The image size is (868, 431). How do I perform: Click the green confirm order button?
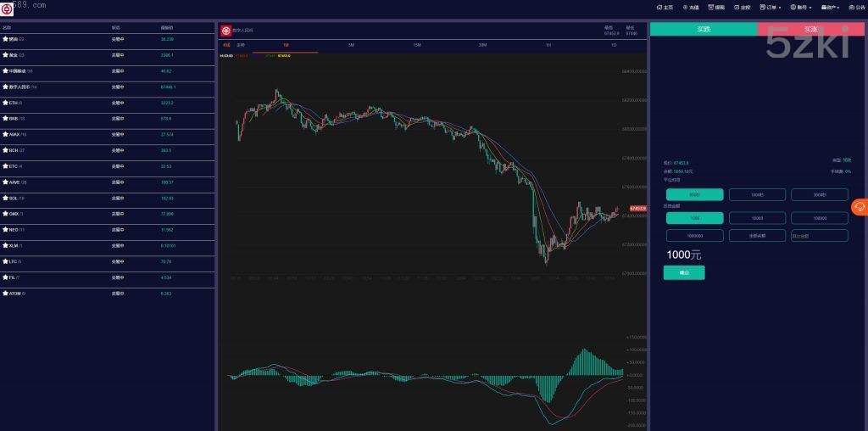pyautogui.click(x=684, y=272)
